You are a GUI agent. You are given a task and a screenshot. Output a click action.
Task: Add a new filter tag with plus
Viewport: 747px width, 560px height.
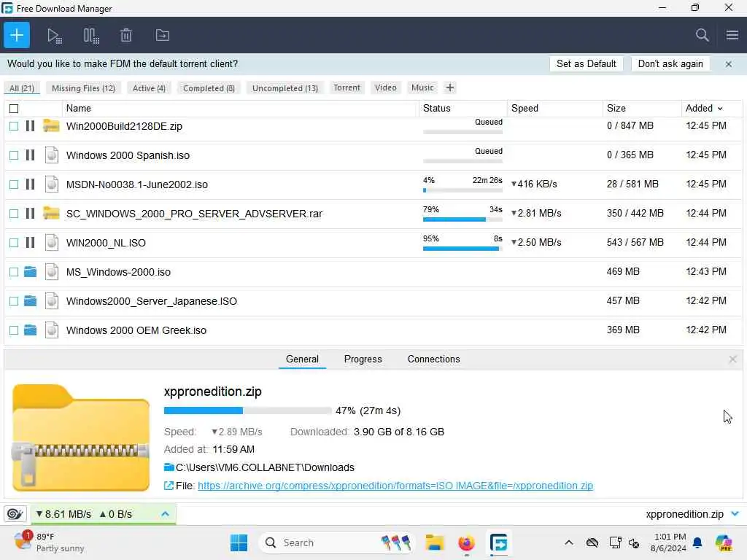click(449, 87)
